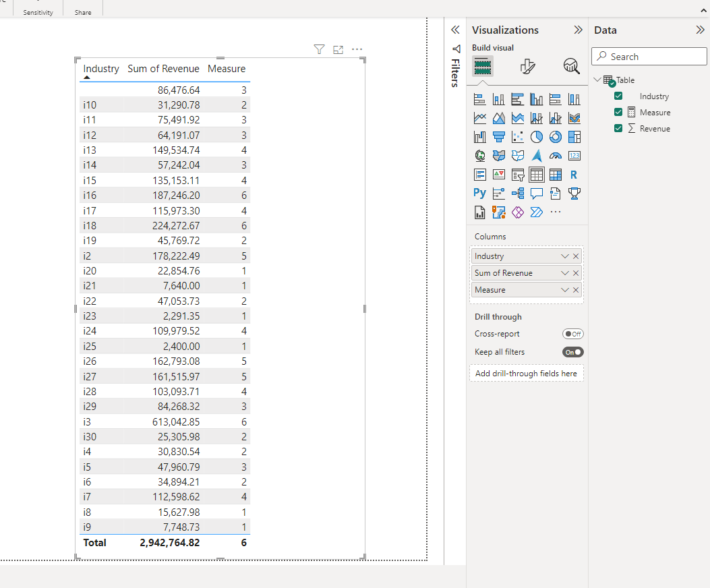This screenshot has height=588, width=710.
Task: Choose the Treemap visual
Action: pos(574,137)
